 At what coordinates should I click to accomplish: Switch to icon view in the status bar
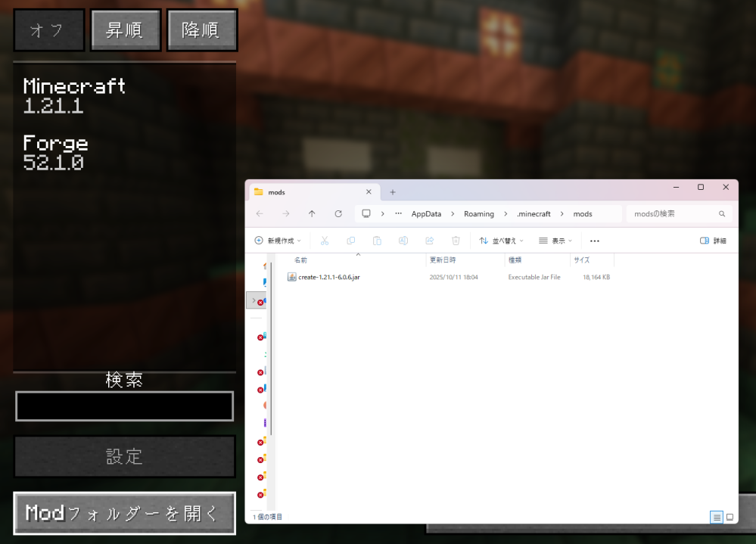click(729, 517)
